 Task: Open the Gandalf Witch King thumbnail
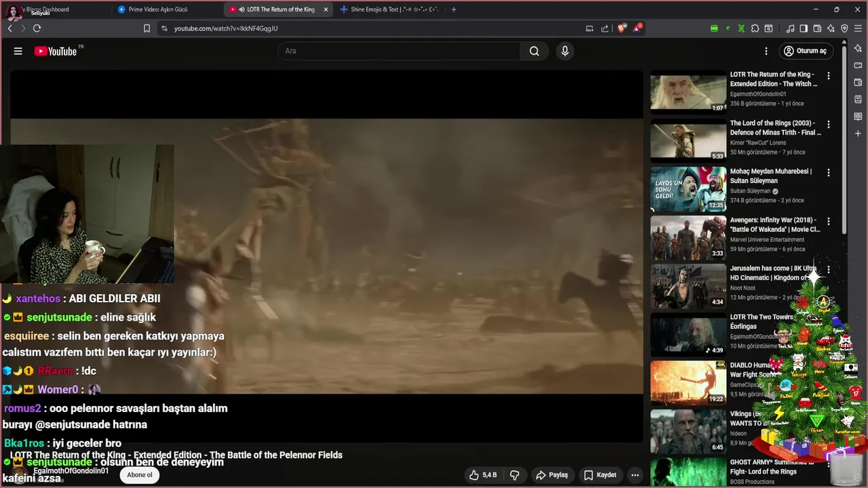[688, 91]
